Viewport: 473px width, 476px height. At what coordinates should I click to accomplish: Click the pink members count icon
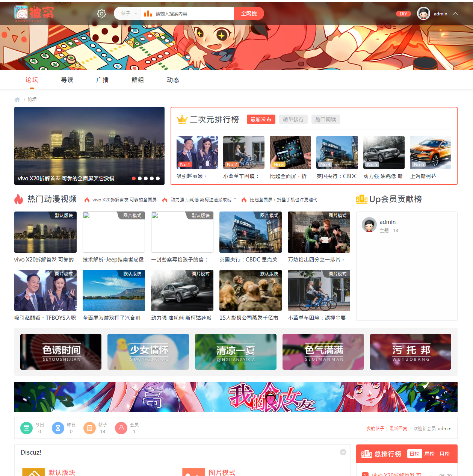click(121, 428)
